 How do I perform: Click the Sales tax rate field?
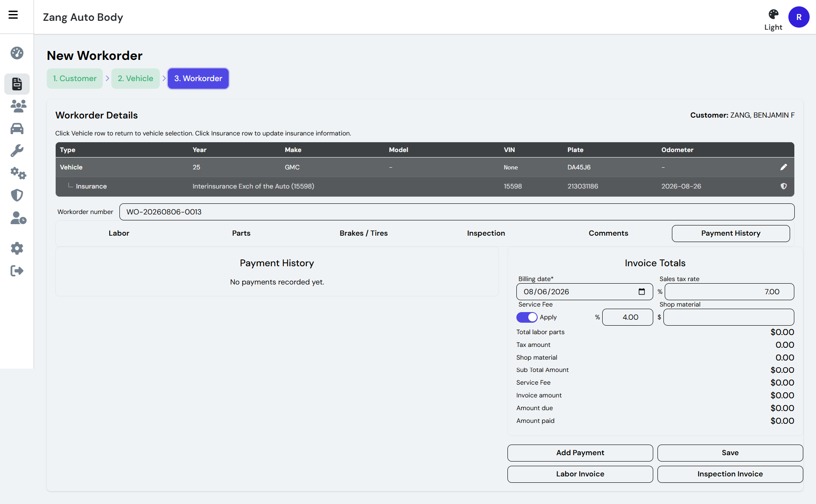pos(729,292)
